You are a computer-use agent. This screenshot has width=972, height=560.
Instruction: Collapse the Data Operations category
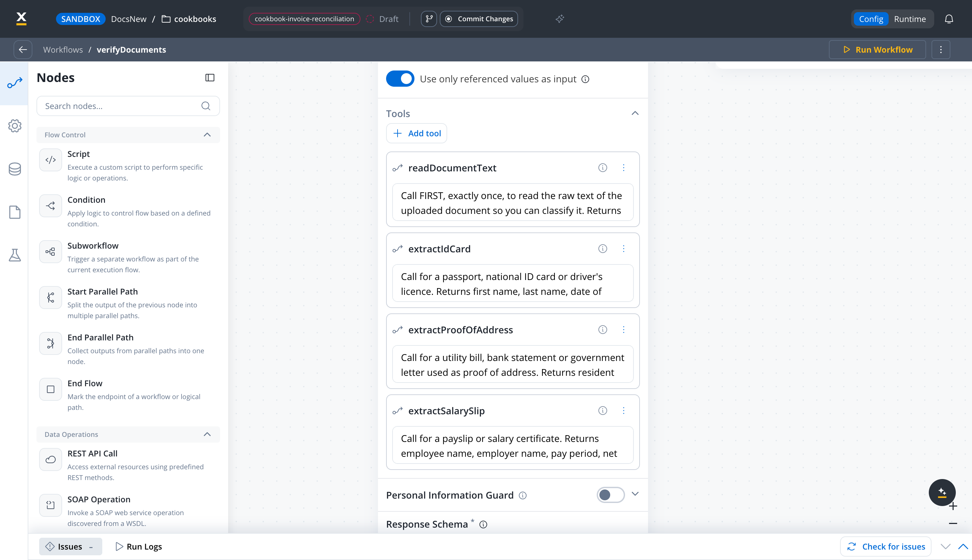pos(207,434)
